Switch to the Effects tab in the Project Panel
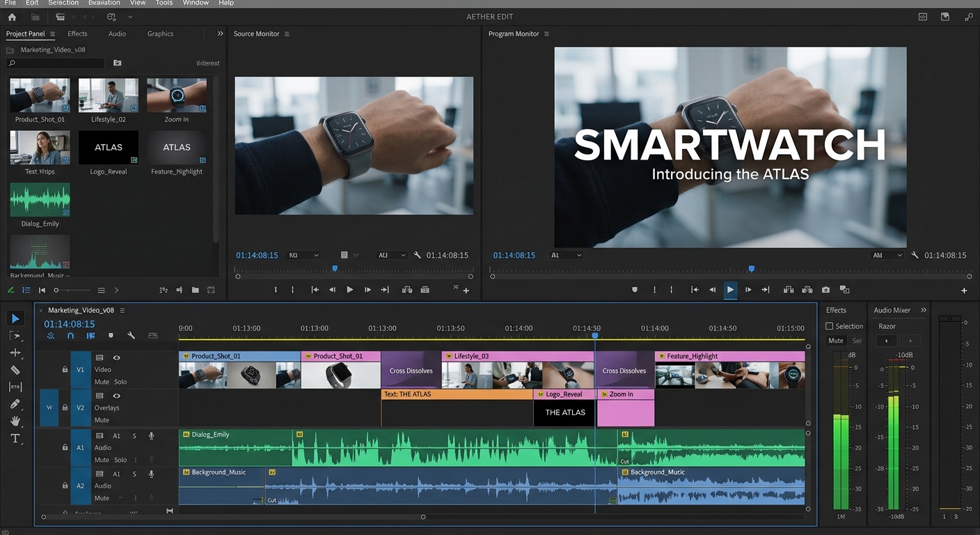The image size is (980, 535). pyautogui.click(x=77, y=33)
